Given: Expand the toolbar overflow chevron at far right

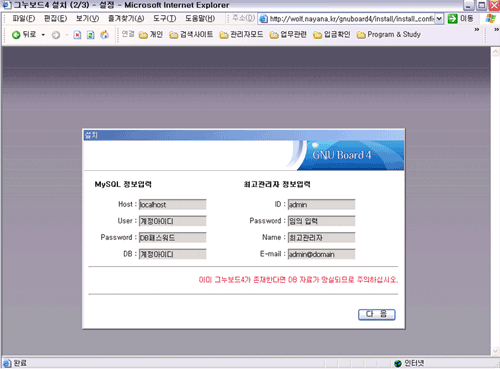Looking at the screenshot, I should [496, 30].
